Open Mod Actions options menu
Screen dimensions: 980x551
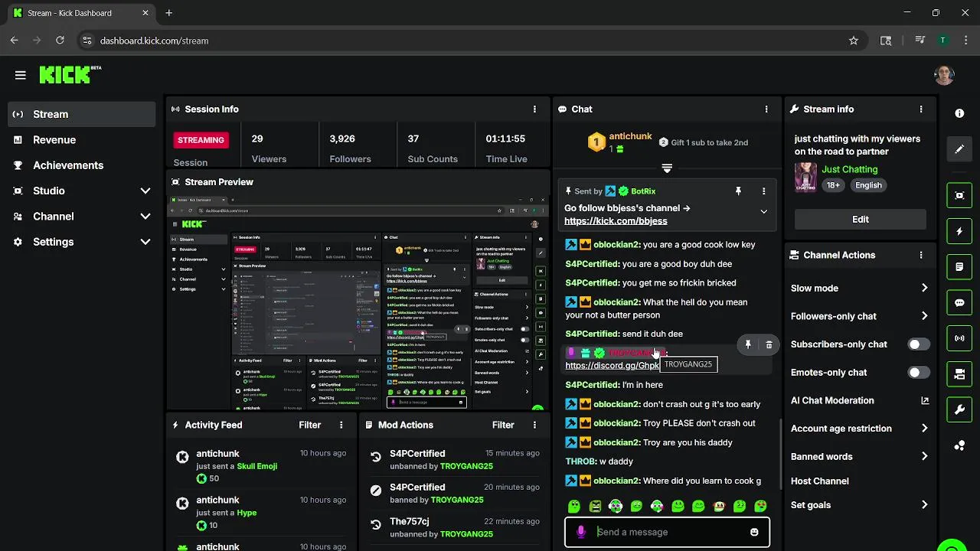pos(534,425)
